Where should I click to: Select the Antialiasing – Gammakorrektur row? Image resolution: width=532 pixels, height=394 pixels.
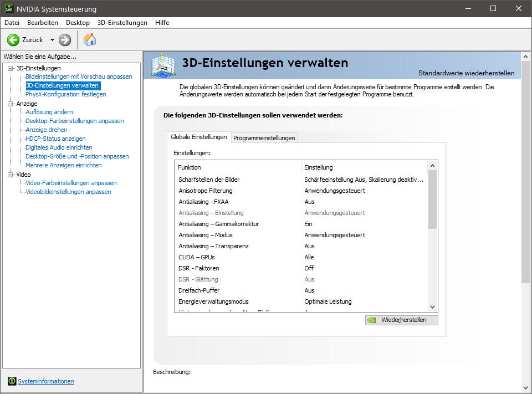(301, 224)
